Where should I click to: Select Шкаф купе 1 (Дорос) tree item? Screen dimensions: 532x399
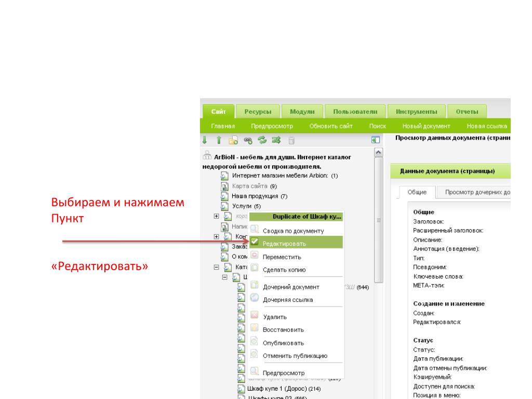[277, 389]
